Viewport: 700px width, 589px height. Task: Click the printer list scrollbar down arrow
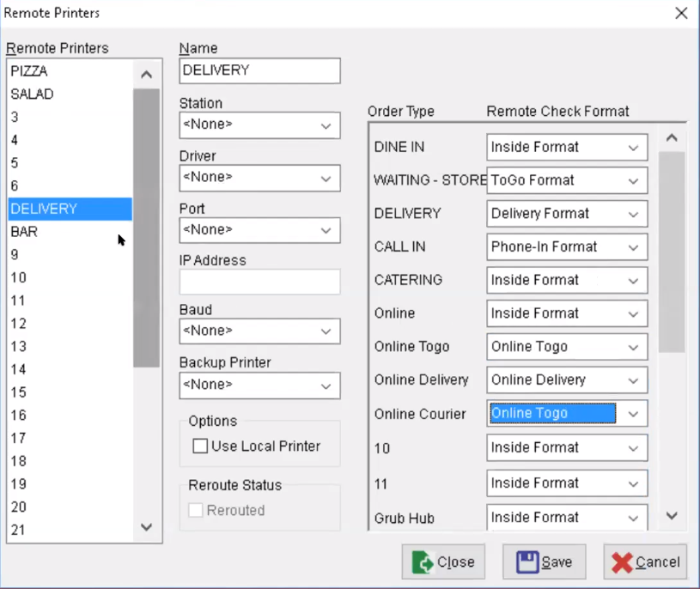[x=146, y=529]
